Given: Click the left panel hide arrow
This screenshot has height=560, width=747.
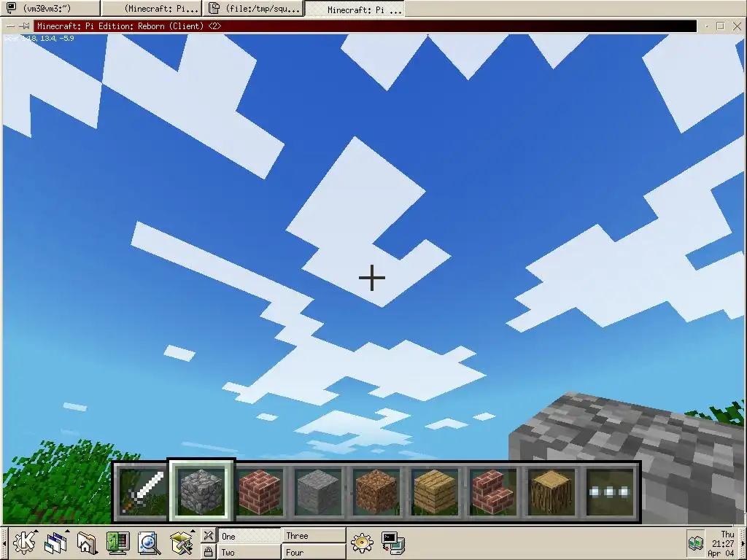Looking at the screenshot, I should click(4, 543).
